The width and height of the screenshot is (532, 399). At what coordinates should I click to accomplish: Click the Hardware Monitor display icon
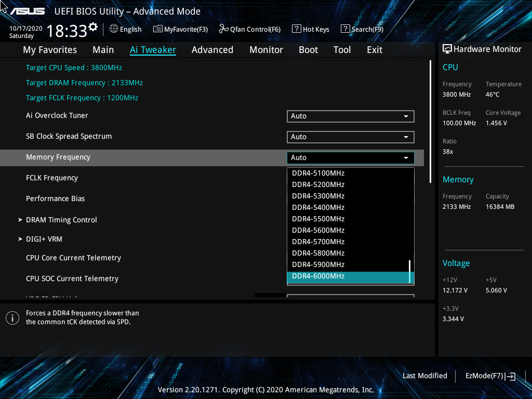447,49
